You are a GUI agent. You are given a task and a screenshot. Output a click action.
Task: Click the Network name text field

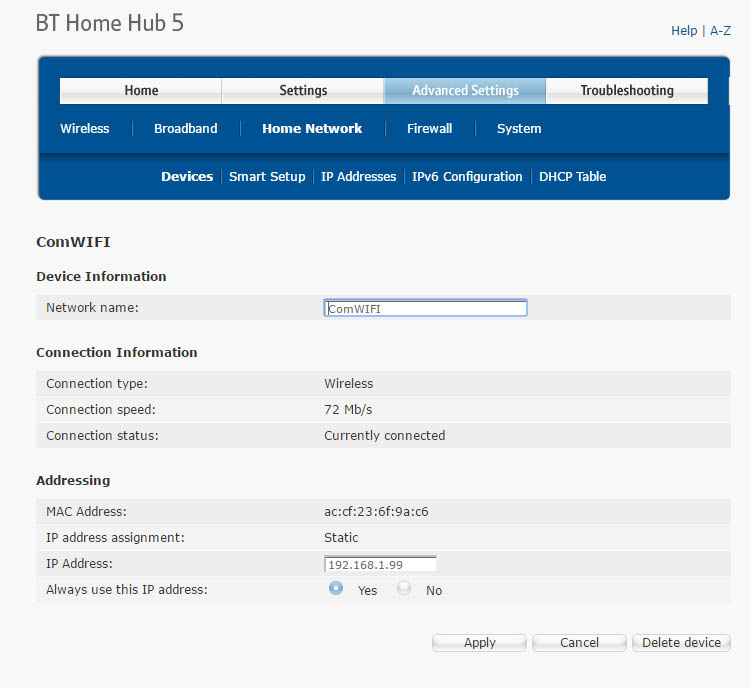click(x=425, y=309)
